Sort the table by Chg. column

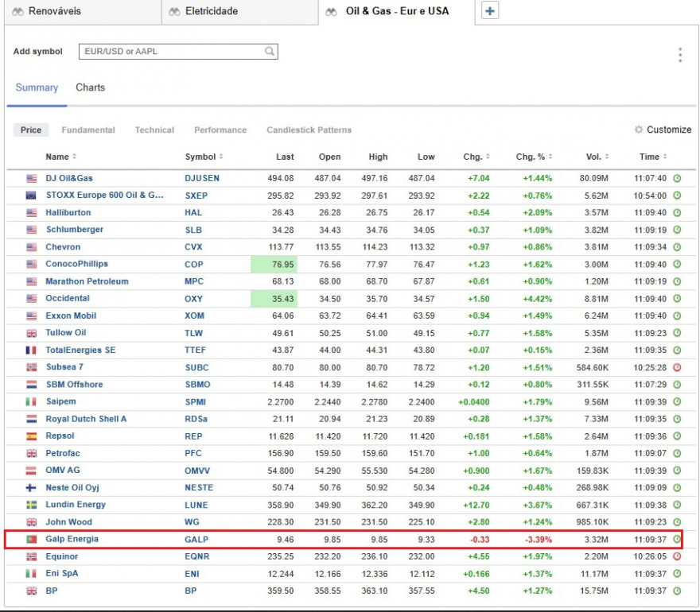click(476, 157)
